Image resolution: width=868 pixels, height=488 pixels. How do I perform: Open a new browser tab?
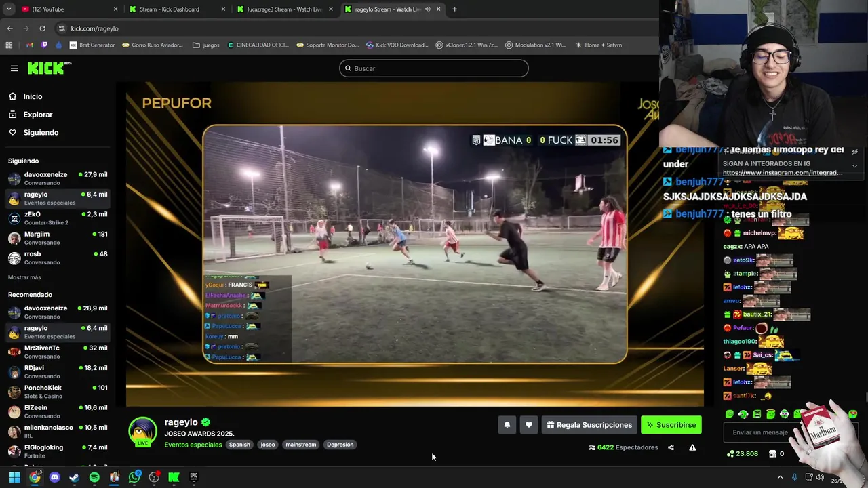click(x=454, y=9)
